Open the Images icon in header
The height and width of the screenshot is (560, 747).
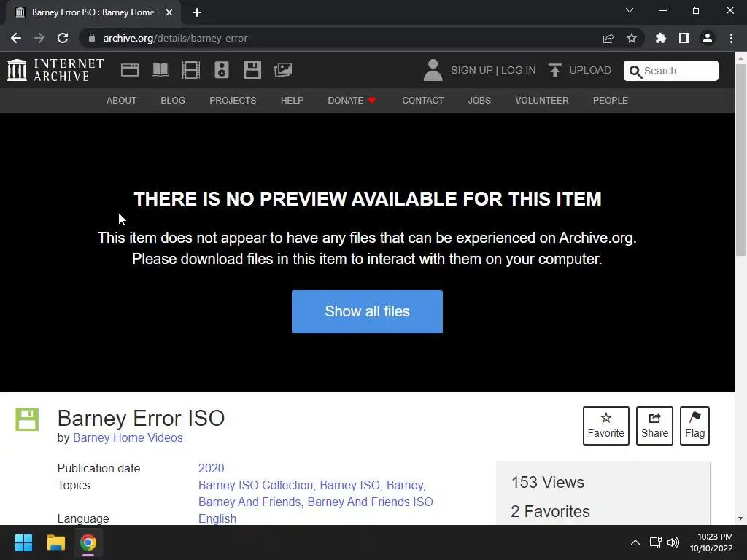(x=283, y=70)
